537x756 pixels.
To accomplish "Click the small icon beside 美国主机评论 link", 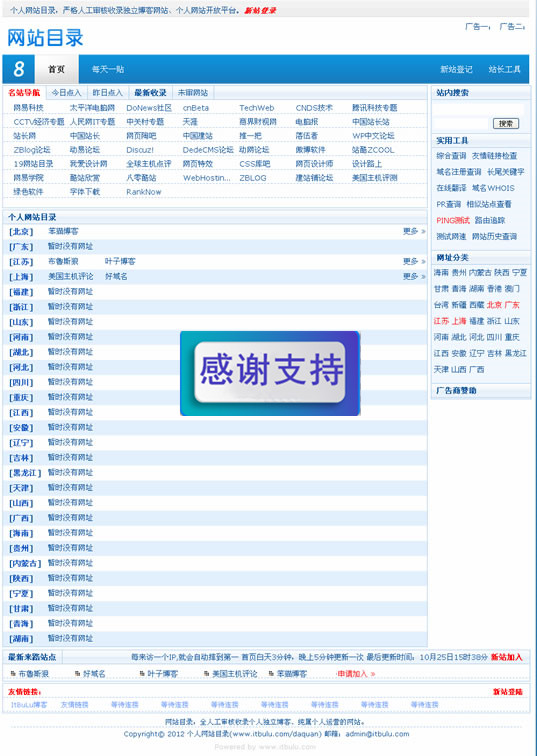I will tap(206, 674).
